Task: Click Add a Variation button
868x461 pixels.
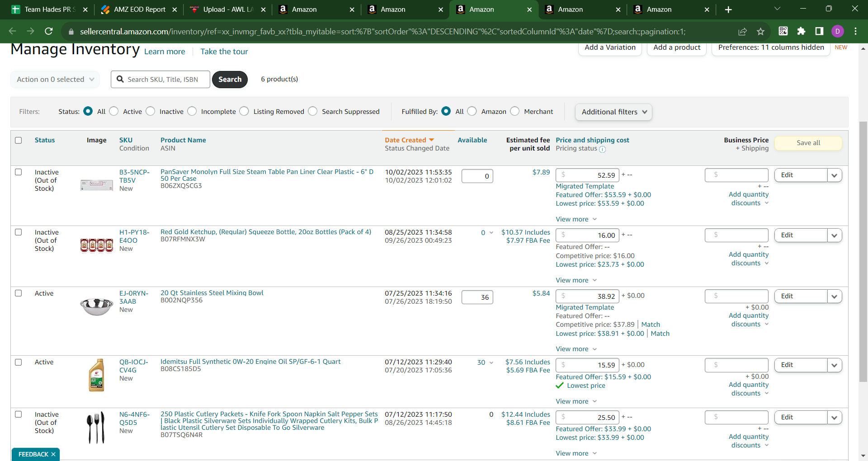Action: coord(610,47)
